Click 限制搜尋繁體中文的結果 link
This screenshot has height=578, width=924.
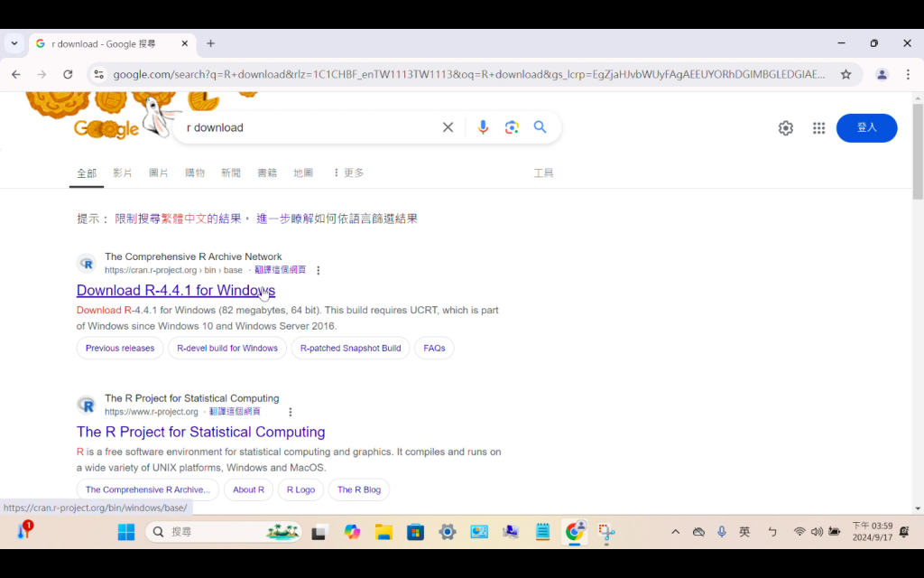(x=178, y=219)
